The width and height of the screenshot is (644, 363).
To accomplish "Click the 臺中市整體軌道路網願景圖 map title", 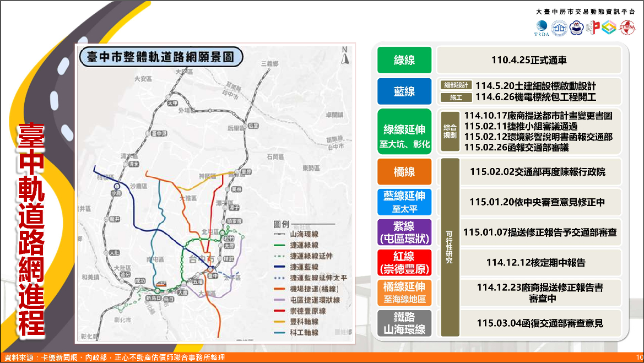I will pos(162,57).
